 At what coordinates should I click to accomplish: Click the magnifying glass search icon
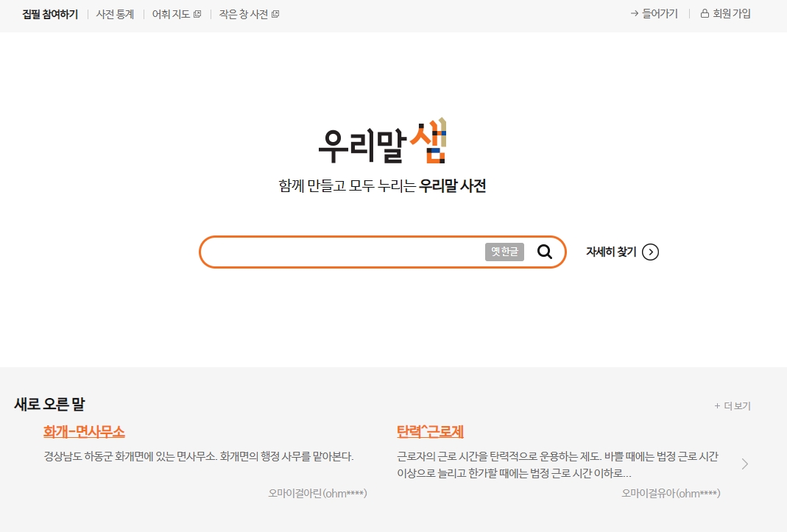coord(545,252)
